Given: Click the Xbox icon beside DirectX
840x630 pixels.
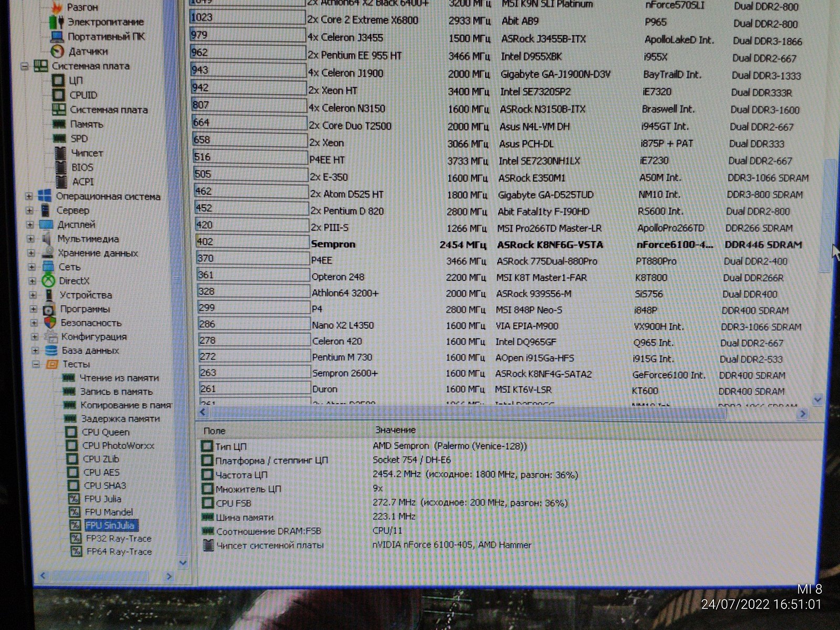Looking at the screenshot, I should coord(48,281).
